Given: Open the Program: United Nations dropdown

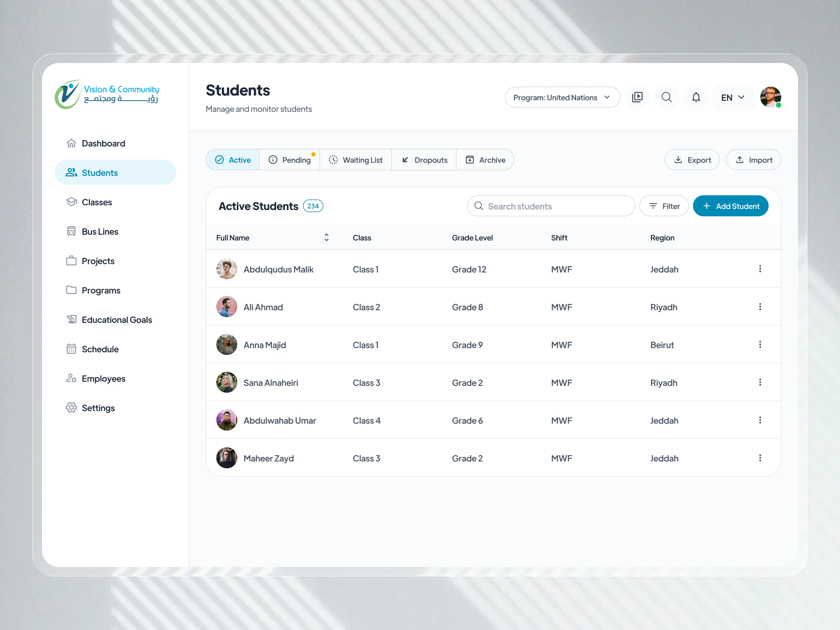Looking at the screenshot, I should tap(562, 97).
